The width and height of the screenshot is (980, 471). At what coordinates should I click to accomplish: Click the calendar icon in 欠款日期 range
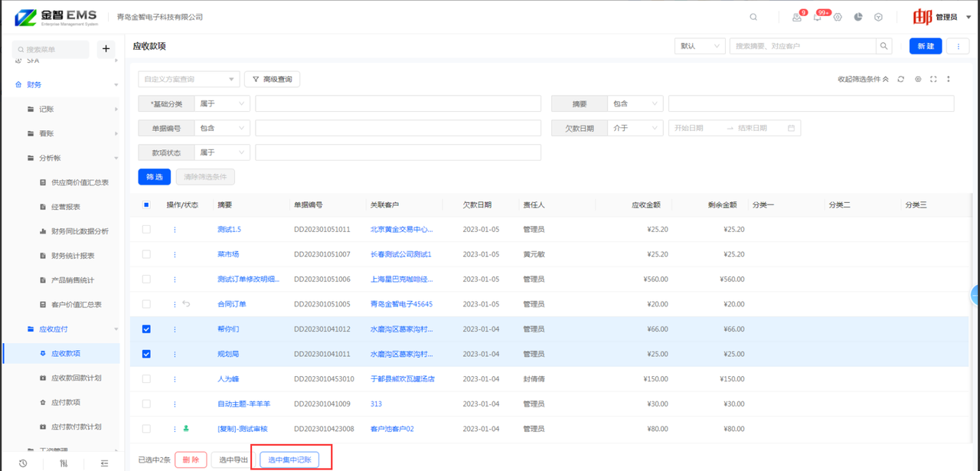point(791,128)
